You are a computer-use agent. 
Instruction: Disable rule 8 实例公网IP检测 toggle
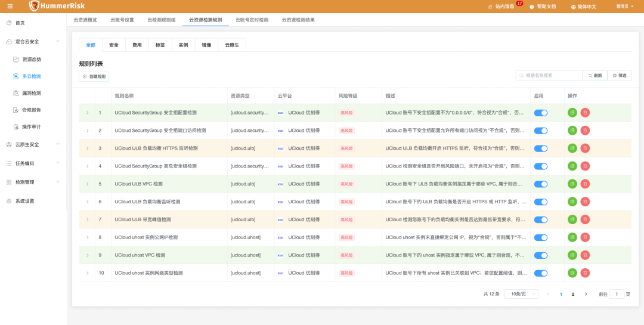pyautogui.click(x=540, y=237)
